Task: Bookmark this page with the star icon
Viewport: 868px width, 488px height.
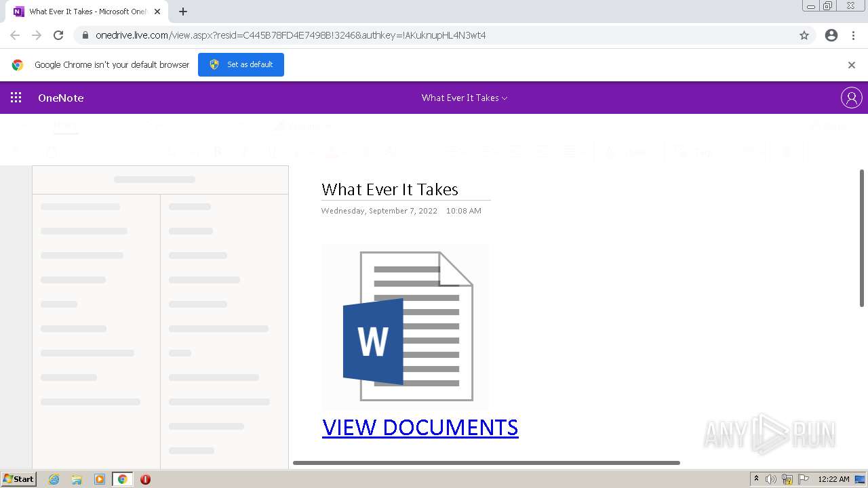Action: tap(804, 35)
